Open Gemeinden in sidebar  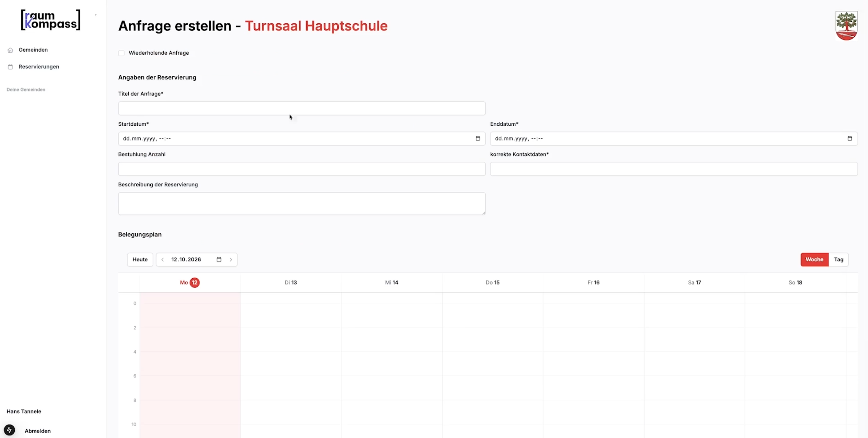click(x=33, y=50)
